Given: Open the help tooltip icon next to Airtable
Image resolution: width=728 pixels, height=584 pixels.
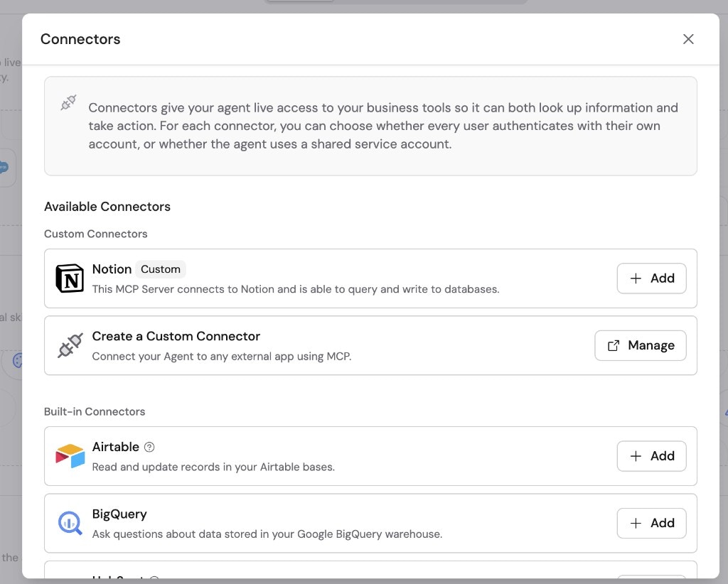Looking at the screenshot, I should click(148, 447).
